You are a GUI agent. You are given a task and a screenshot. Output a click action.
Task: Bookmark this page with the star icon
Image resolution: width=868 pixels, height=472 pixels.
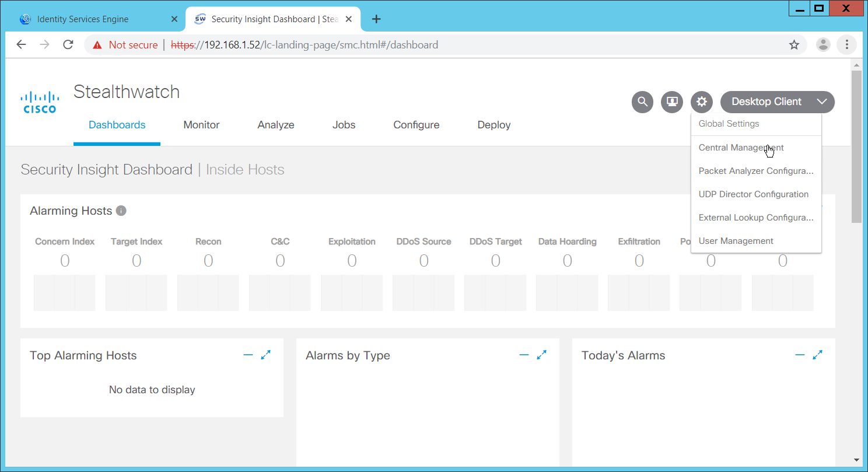click(x=794, y=45)
